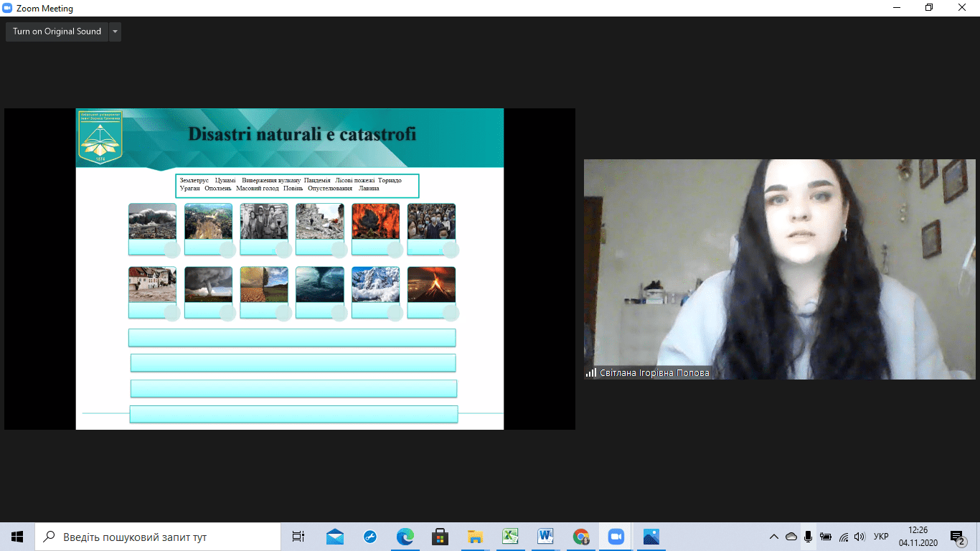Open File Explorer in the taskbar
This screenshot has height=551, width=980.
tap(475, 537)
